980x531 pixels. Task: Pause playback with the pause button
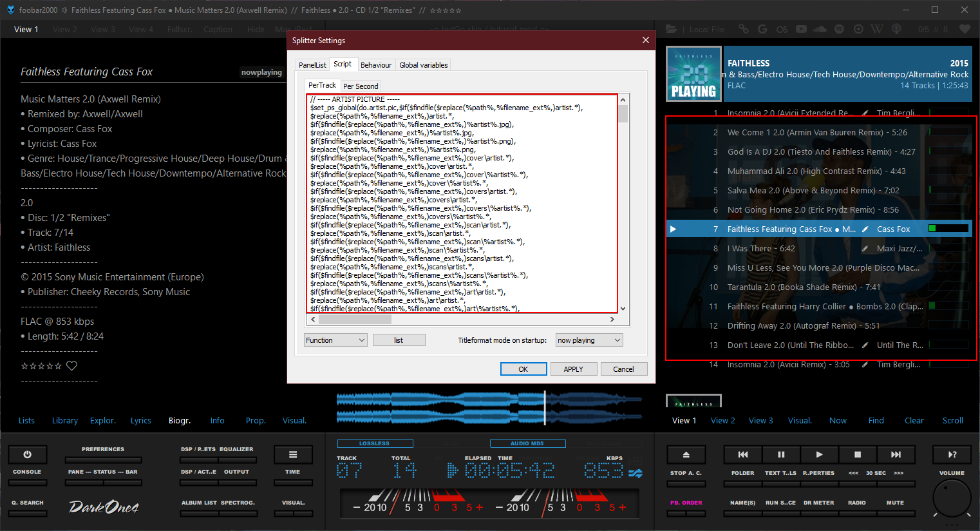pos(780,454)
